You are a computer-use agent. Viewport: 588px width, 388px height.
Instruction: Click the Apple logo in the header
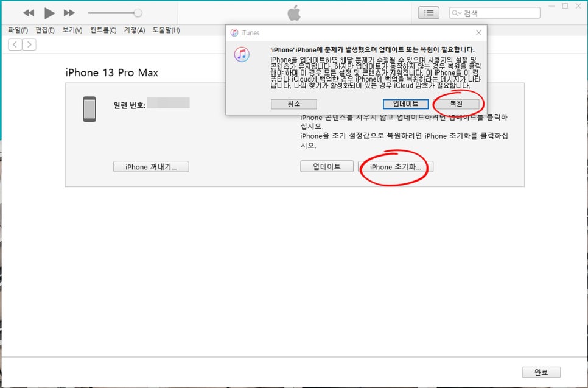click(294, 13)
